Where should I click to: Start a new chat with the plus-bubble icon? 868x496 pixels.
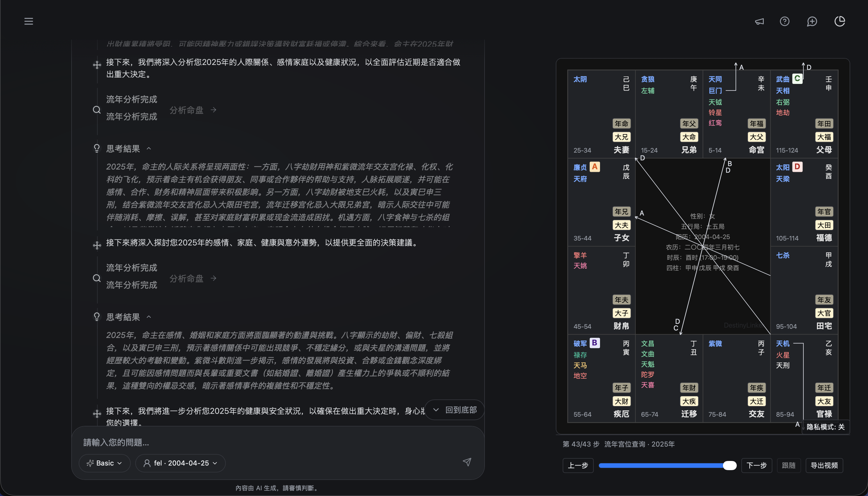(x=812, y=21)
